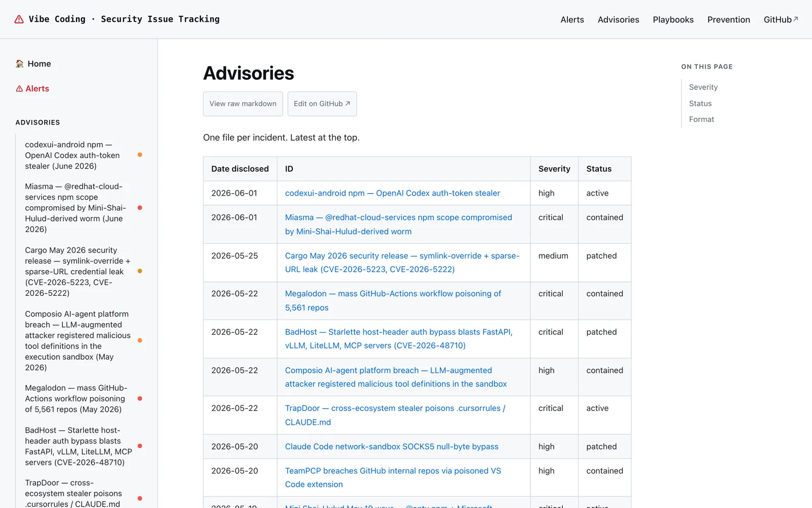Click the Edit on GitHub button
This screenshot has height=508, width=812.
(322, 104)
